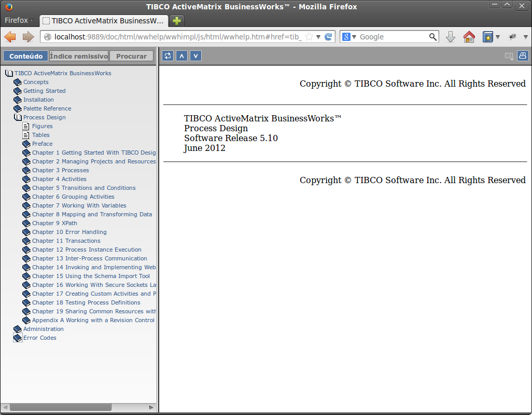This screenshot has height=415, width=532.
Task: Toggle the show-in-contents icon
Action: pyautogui.click(x=509, y=56)
